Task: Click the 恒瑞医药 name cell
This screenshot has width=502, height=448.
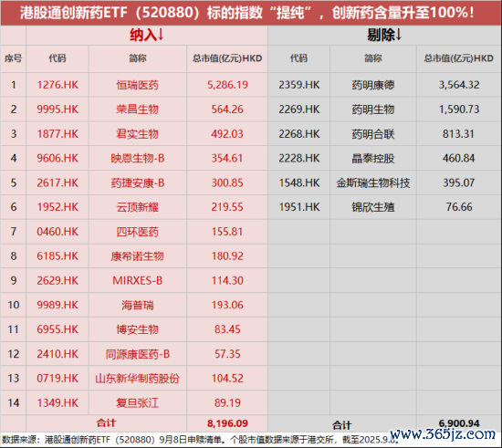Action: point(137,85)
